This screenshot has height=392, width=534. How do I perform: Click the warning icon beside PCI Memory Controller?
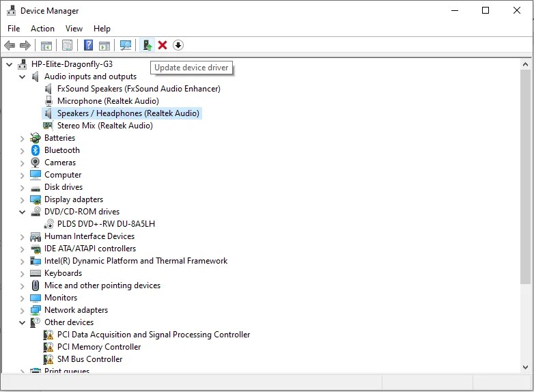[x=48, y=347]
